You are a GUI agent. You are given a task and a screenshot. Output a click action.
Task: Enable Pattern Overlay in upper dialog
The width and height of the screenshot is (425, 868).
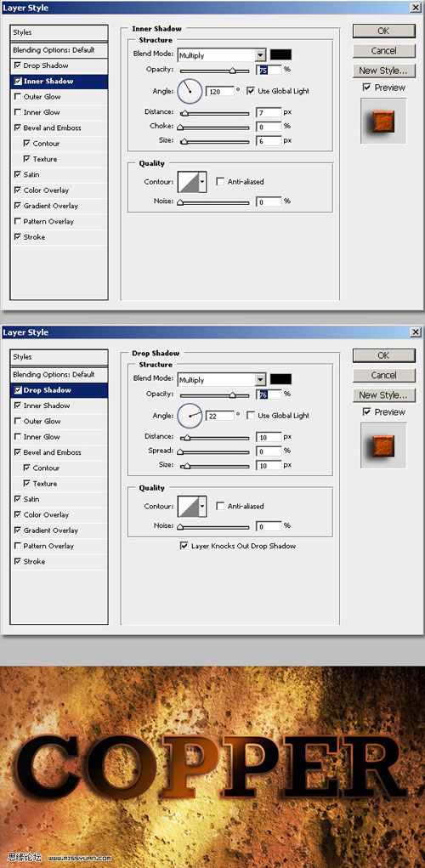tap(18, 221)
